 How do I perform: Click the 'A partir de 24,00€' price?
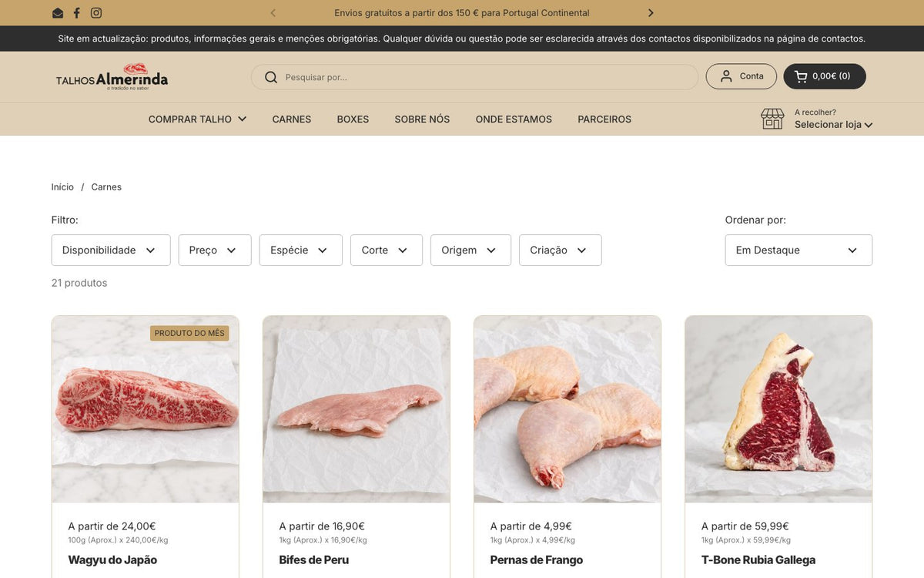112,526
